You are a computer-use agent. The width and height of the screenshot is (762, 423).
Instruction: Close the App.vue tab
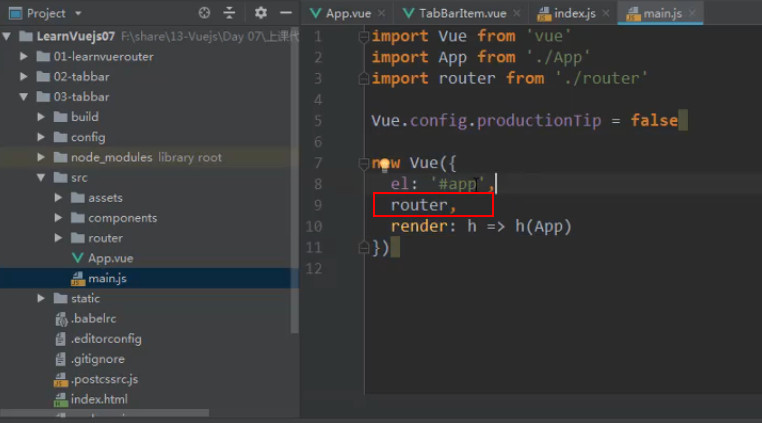(381, 14)
